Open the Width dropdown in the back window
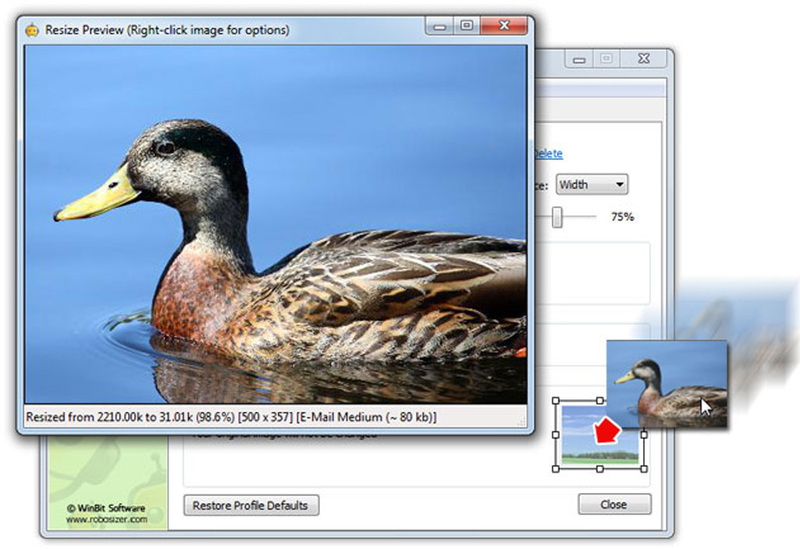Screen dimensions: 800x550 [592, 185]
